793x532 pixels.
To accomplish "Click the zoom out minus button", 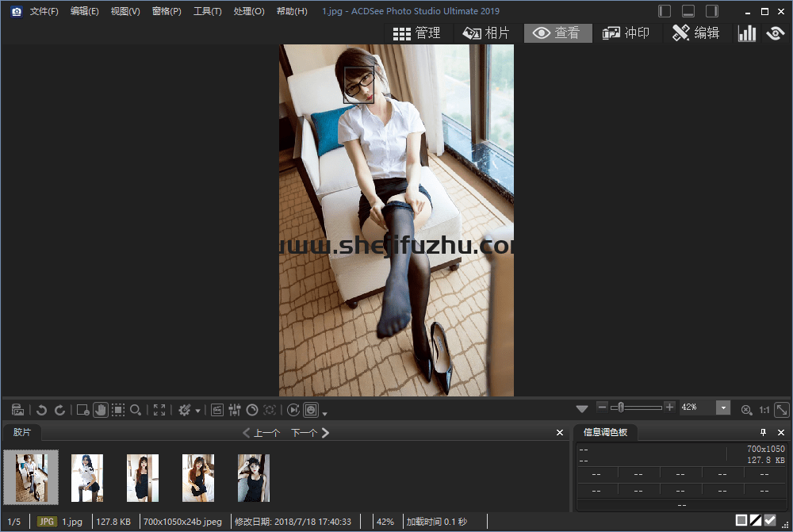I will 602,407.
